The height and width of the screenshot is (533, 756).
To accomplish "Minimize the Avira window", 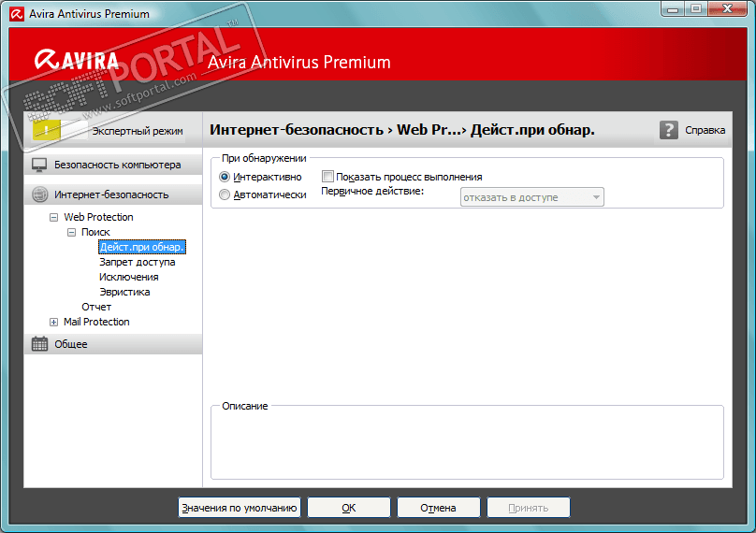I will (673, 9).
